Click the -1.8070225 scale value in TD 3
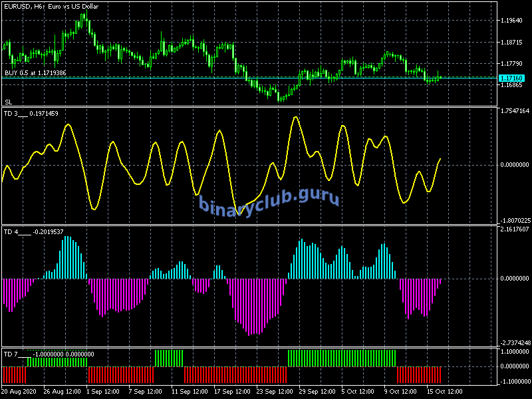Viewport: 532px width, 399px height. 514,221
